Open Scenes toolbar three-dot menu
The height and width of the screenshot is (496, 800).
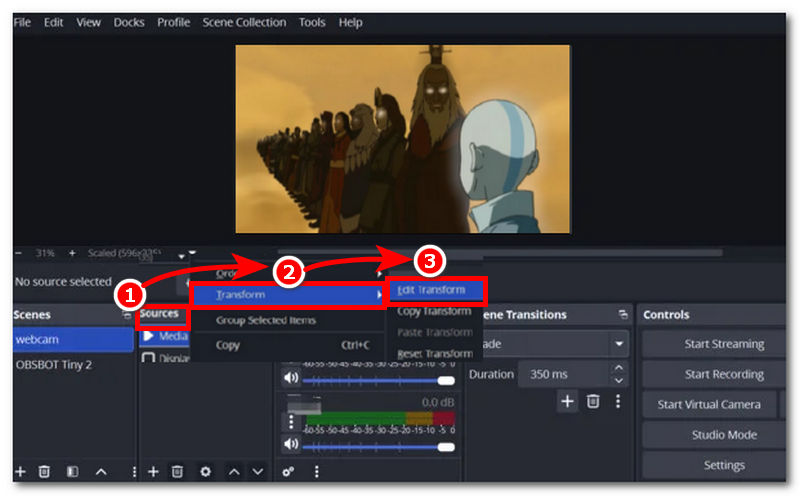pos(134,472)
